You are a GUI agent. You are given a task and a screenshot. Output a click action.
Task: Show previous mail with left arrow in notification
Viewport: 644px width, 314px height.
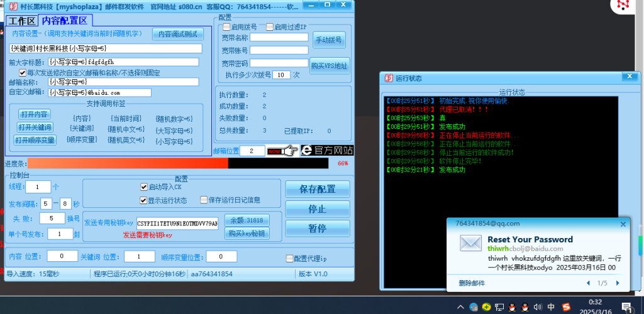click(589, 283)
